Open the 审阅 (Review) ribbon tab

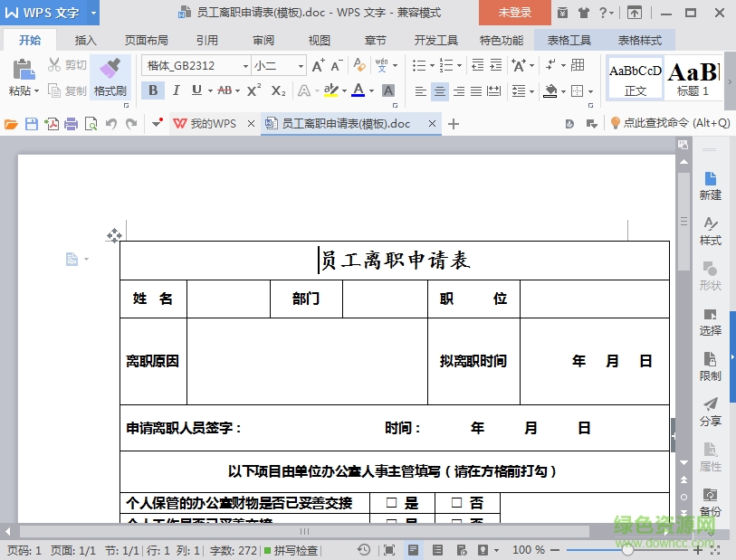(x=263, y=40)
